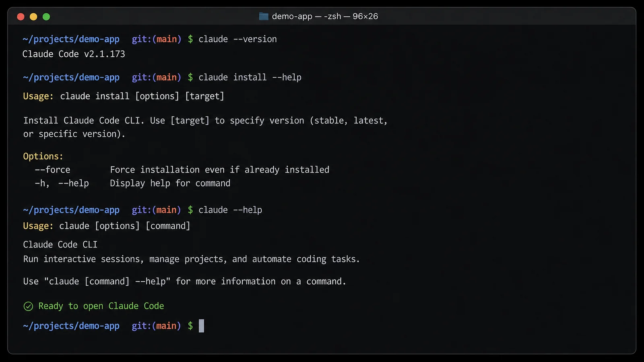Click the window title 'demo-app — -zsh — 96×26'

coord(325,16)
